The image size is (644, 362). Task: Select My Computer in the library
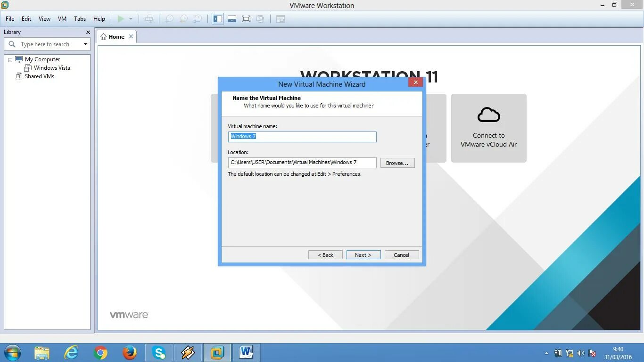(42, 59)
